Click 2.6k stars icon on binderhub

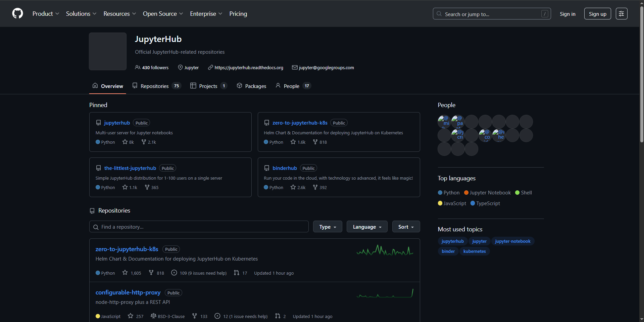coord(293,187)
